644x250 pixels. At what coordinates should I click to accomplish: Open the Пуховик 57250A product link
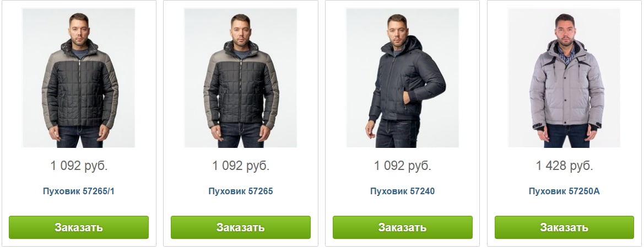(x=564, y=191)
